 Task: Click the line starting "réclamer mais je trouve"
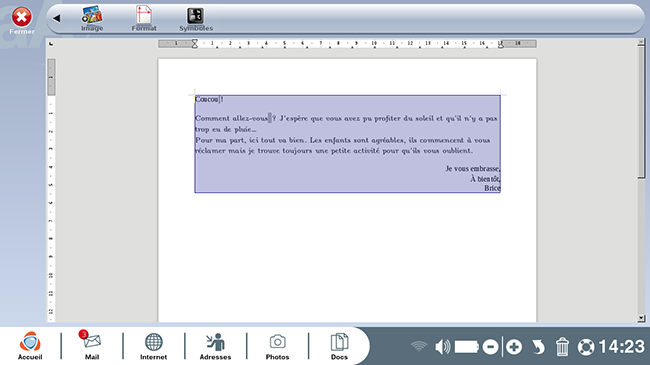[x=334, y=151]
